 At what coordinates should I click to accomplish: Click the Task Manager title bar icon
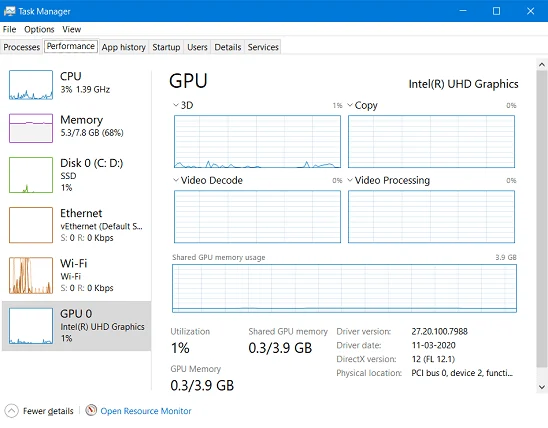click(x=9, y=11)
